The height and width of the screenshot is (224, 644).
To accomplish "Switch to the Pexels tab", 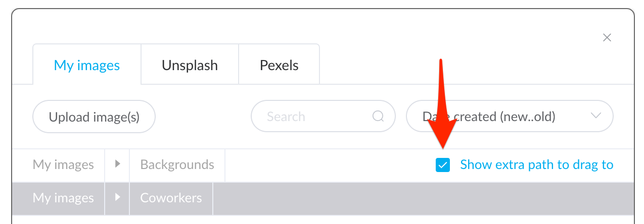I will (x=279, y=65).
